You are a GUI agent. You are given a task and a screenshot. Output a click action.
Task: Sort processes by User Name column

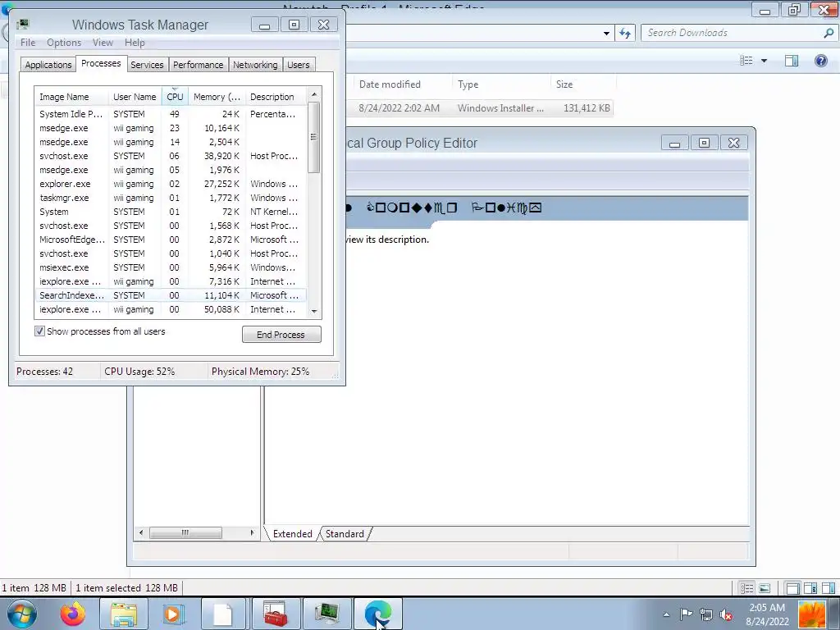pos(135,97)
